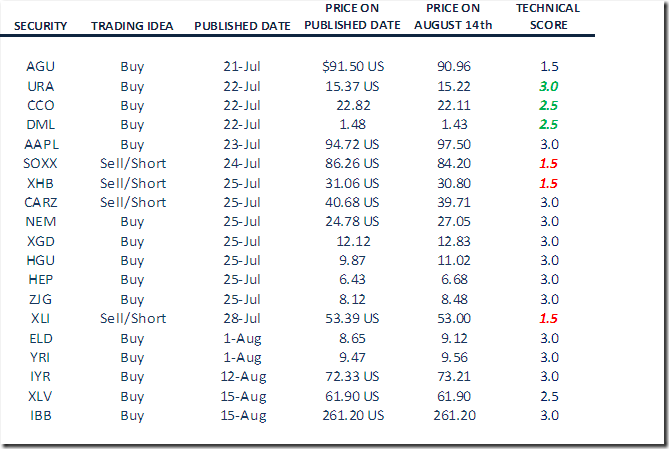Select the SOXX ticker cell

(x=41, y=164)
